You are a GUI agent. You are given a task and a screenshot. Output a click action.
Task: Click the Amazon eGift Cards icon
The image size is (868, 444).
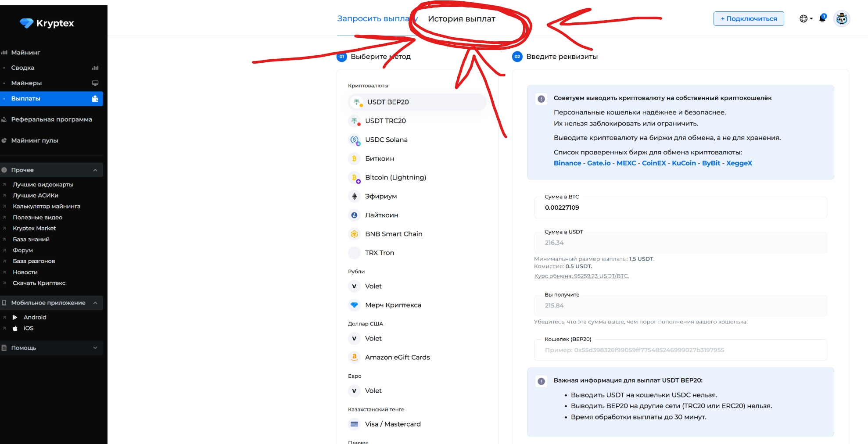pos(354,357)
